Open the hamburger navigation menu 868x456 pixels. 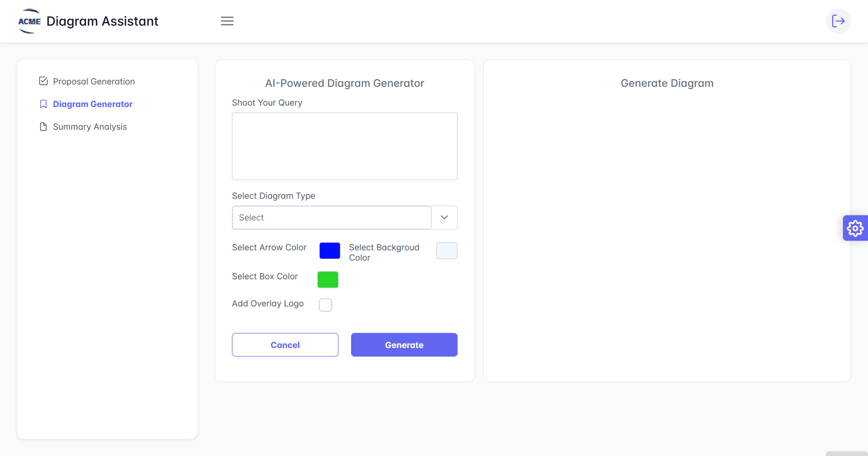coord(227,21)
